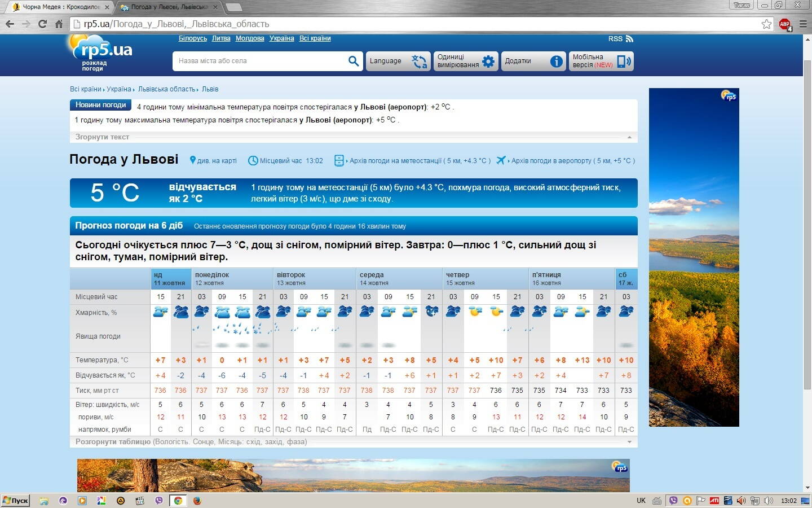Click the search magnifier icon
The image size is (812, 508).
(353, 61)
